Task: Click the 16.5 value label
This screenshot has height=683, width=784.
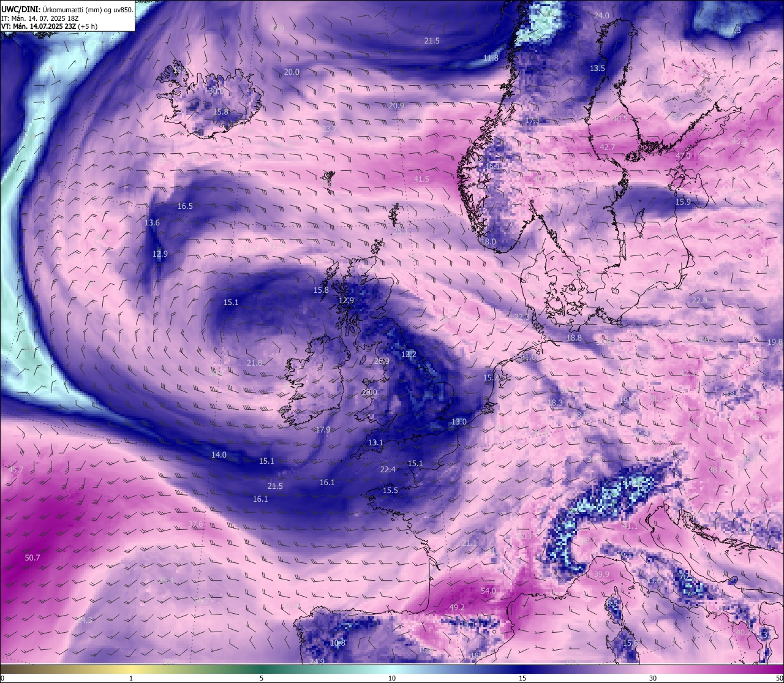Action: (x=185, y=206)
